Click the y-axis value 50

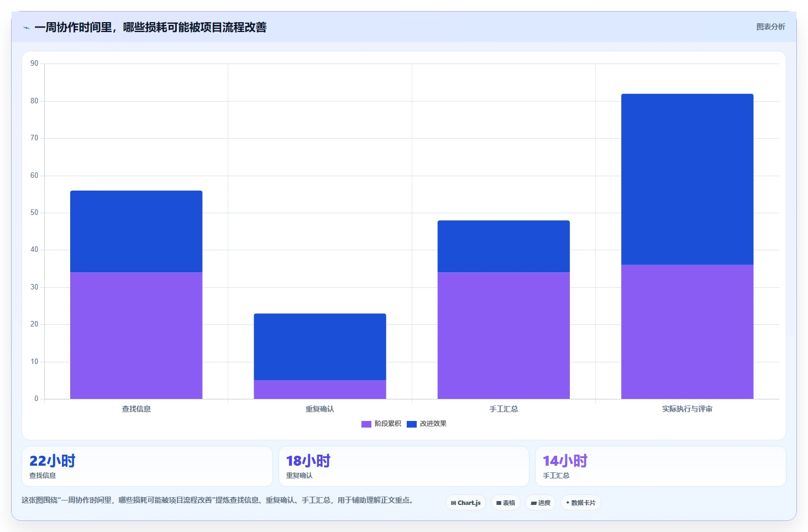34,213
